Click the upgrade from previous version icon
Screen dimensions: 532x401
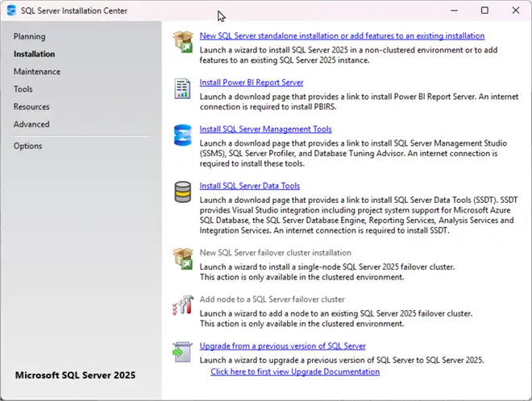point(182,352)
